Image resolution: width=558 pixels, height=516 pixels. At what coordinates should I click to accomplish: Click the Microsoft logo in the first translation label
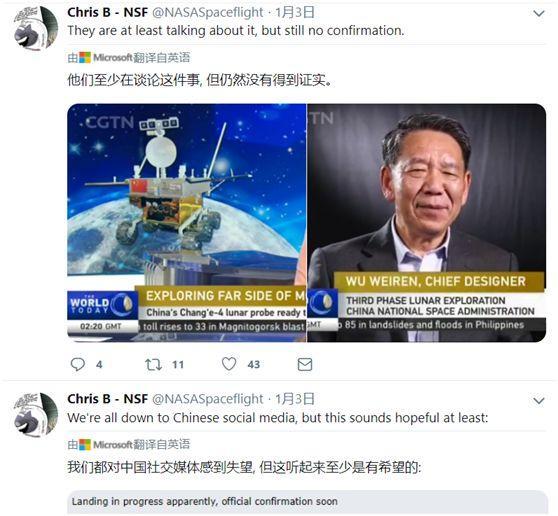[x=85, y=57]
